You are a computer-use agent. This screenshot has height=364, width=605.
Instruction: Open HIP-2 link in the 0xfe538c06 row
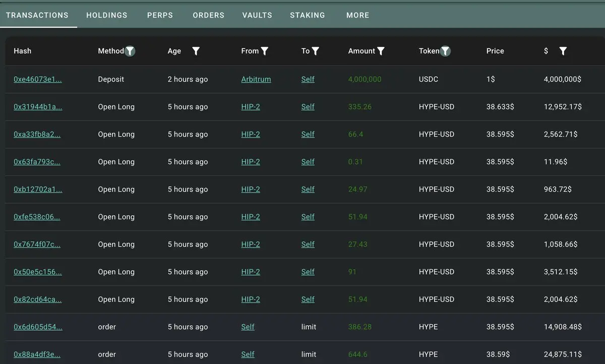[251, 217]
